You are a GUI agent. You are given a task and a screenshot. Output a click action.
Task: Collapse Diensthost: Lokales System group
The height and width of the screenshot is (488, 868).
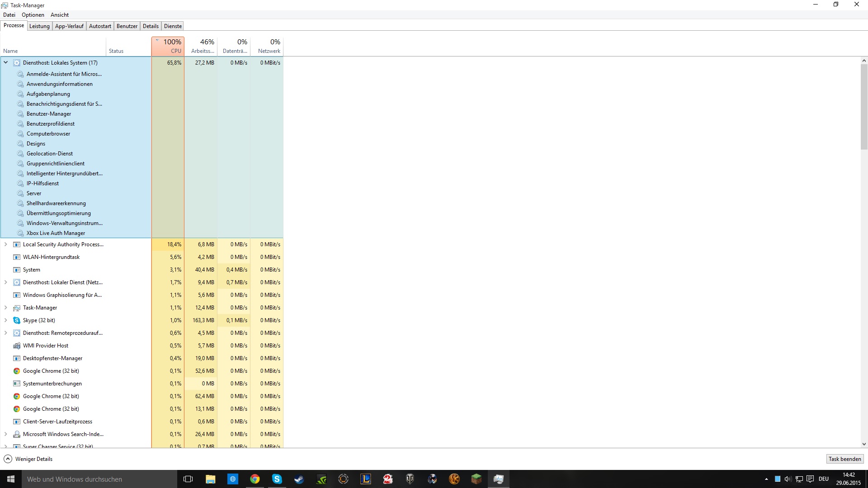coord(6,63)
